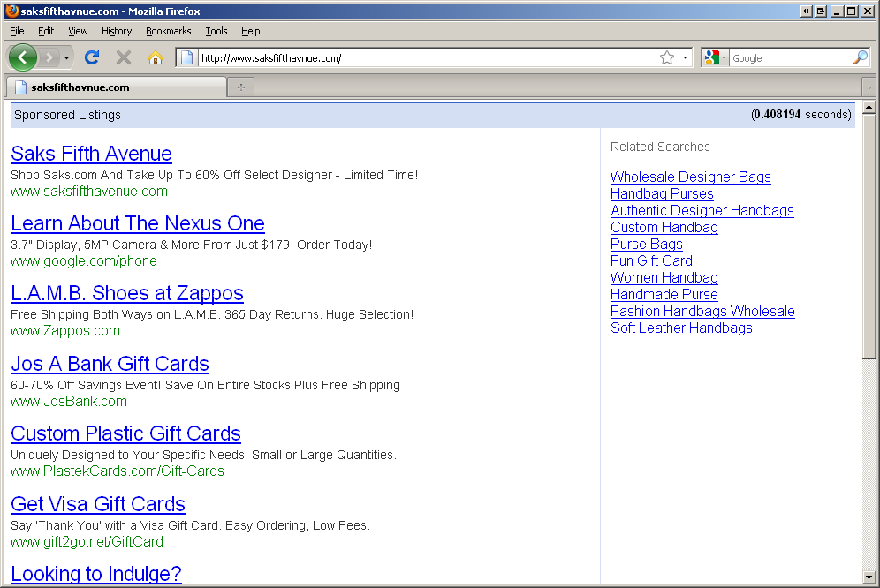
Task: Click the Looking to Indulge? link
Action: point(96,573)
